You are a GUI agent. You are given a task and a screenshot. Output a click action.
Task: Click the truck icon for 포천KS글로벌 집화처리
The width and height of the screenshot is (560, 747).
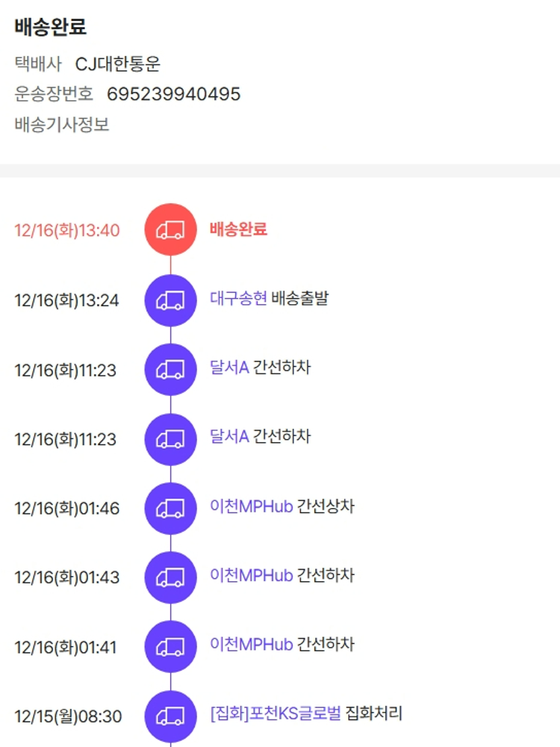click(170, 716)
